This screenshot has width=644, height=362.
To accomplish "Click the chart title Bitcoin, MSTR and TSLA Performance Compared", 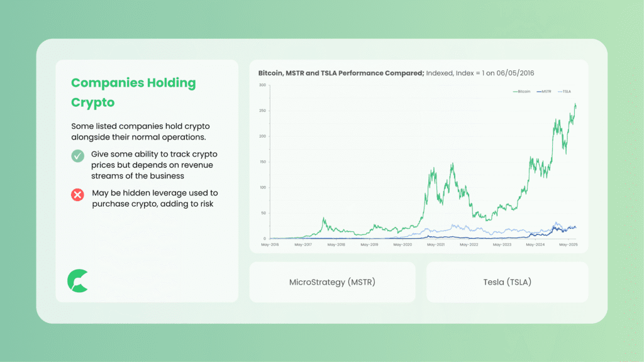I will 341,73.
